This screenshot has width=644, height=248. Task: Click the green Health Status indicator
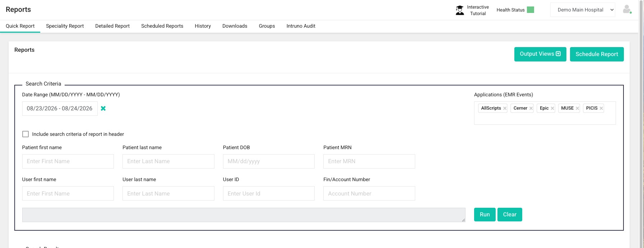tap(531, 10)
